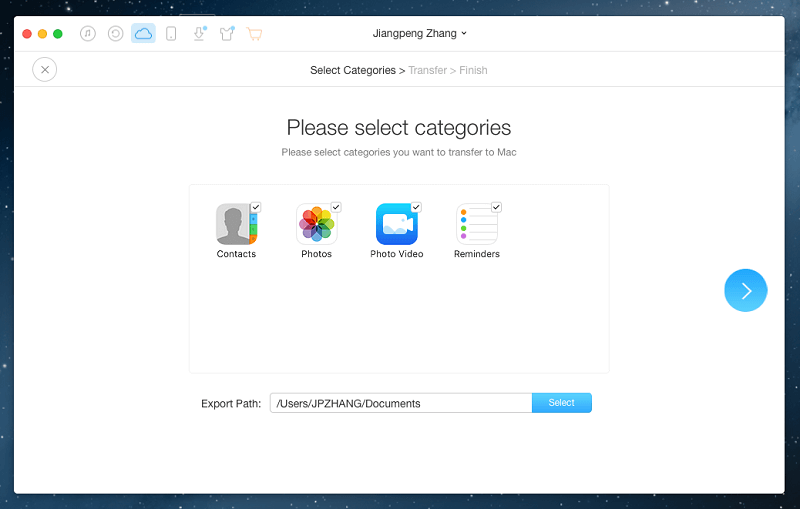
Task: Uncheck the Reminders checkbox
Action: click(x=496, y=207)
